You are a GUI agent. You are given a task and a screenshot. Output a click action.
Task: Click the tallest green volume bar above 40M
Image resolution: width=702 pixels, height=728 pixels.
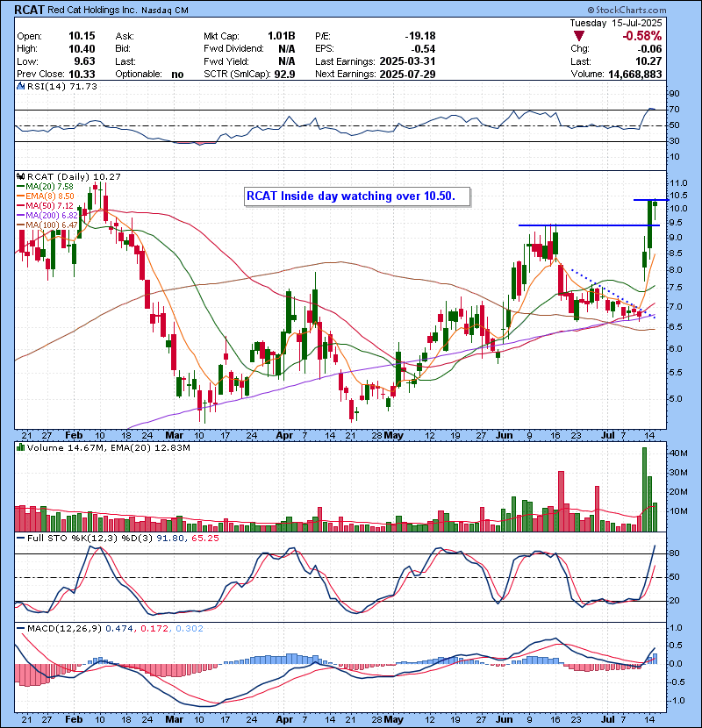click(x=644, y=489)
